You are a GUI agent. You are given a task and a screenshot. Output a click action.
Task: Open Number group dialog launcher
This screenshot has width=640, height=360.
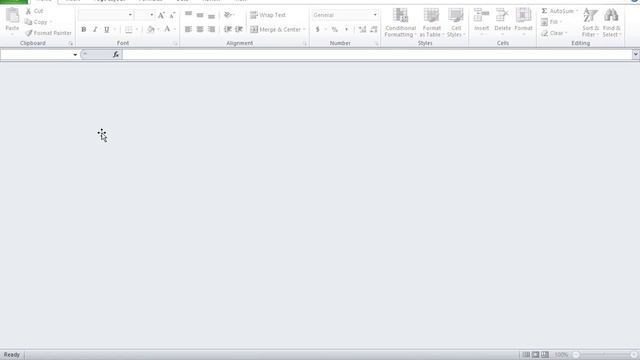click(x=376, y=43)
